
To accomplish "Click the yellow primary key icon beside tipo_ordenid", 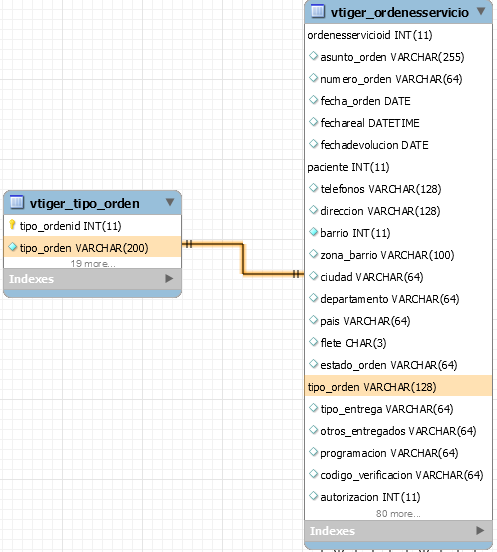I will tap(12, 225).
